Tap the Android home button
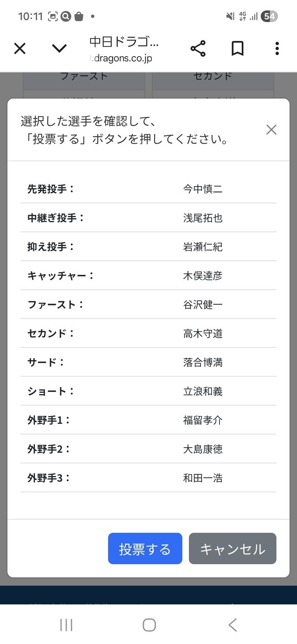The height and width of the screenshot is (644, 297). pyautogui.click(x=149, y=625)
